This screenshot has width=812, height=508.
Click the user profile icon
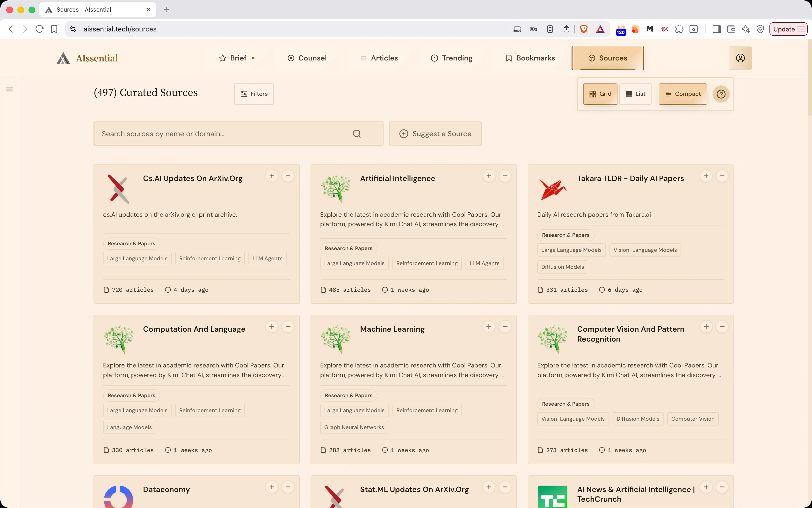740,58
